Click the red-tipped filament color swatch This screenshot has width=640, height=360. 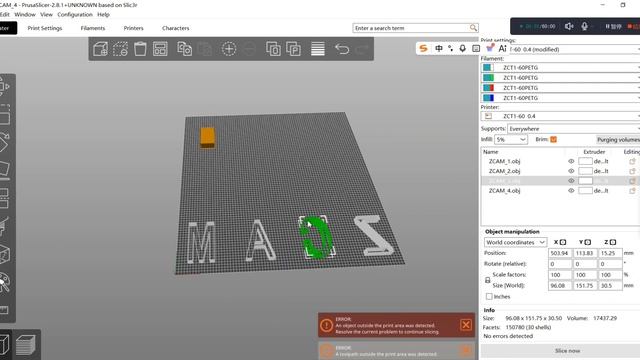488,88
